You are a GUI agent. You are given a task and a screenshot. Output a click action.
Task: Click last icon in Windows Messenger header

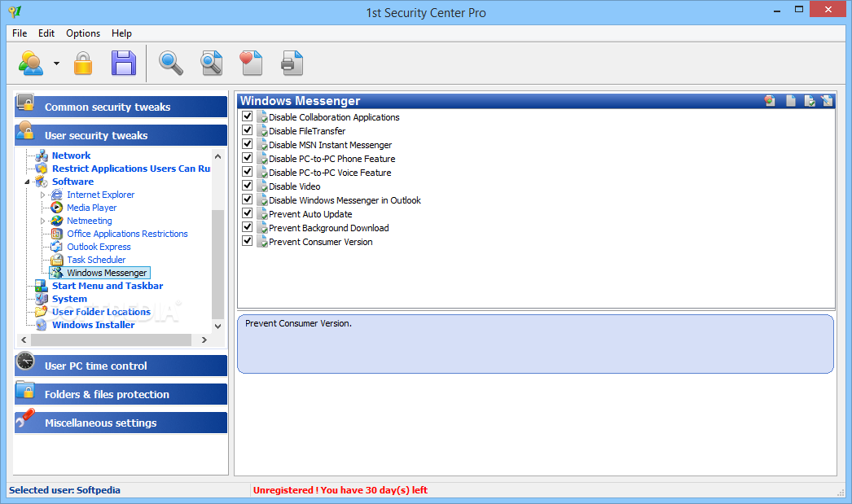click(x=827, y=101)
